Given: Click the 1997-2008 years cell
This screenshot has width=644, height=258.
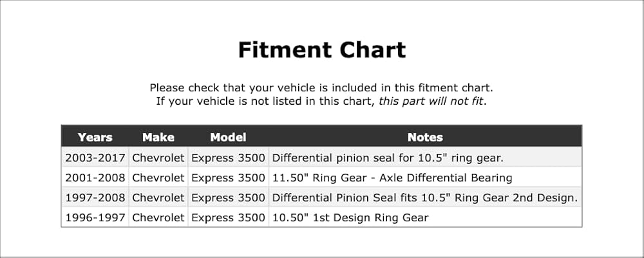Looking at the screenshot, I should tap(95, 198).
